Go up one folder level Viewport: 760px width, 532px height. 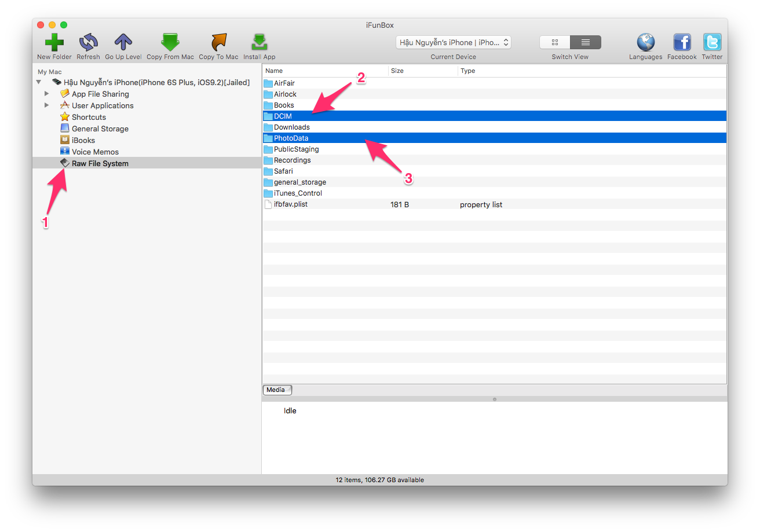tap(123, 43)
